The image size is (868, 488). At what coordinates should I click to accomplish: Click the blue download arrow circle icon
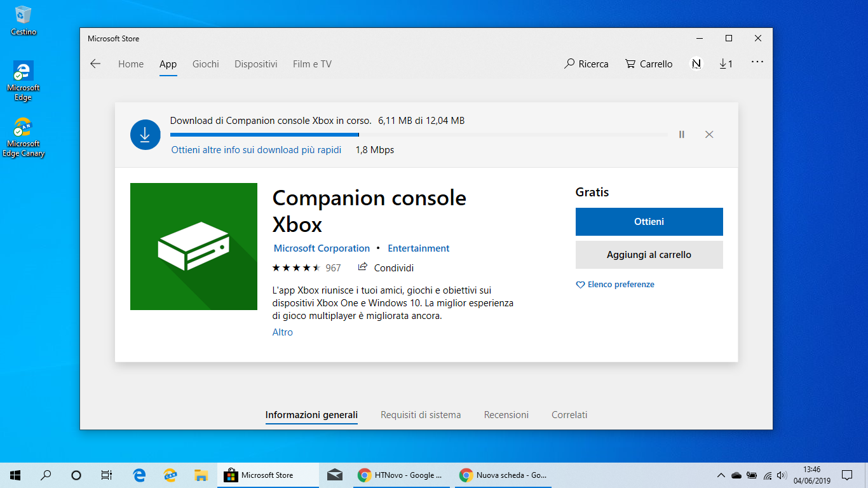(145, 135)
